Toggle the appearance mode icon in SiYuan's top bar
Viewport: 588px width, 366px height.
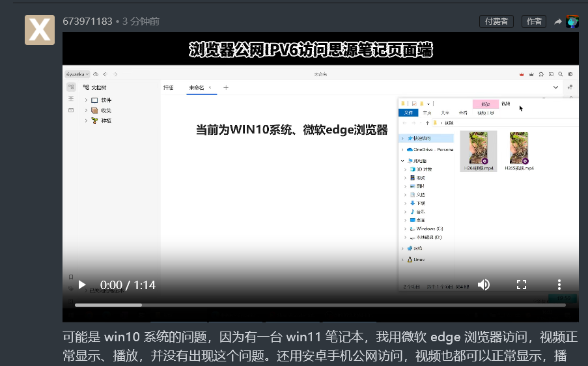tap(570, 74)
